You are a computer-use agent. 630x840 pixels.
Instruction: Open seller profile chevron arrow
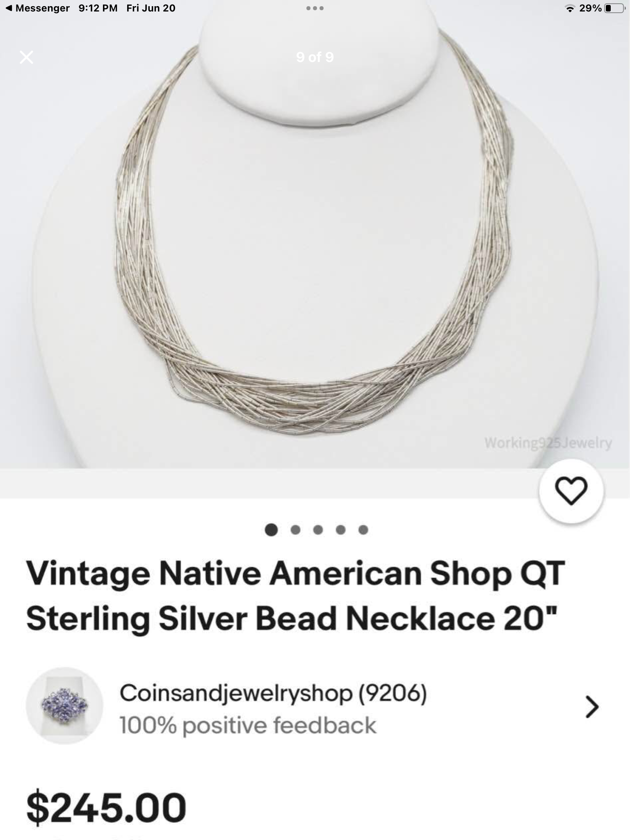point(592,707)
